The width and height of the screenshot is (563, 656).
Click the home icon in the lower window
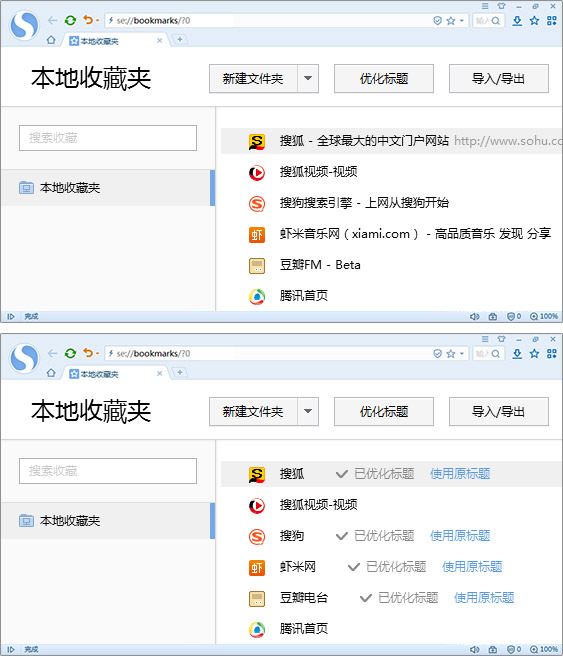click(51, 373)
